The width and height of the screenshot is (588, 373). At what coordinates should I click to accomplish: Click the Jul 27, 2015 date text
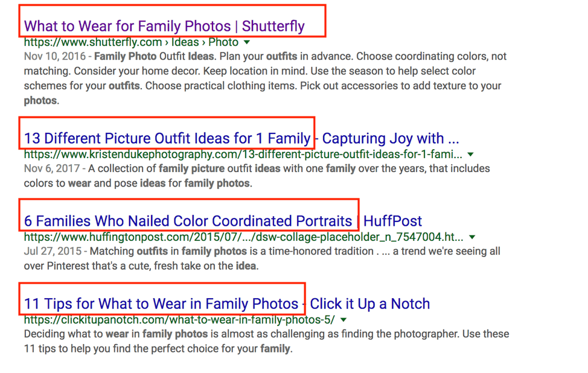point(51,251)
